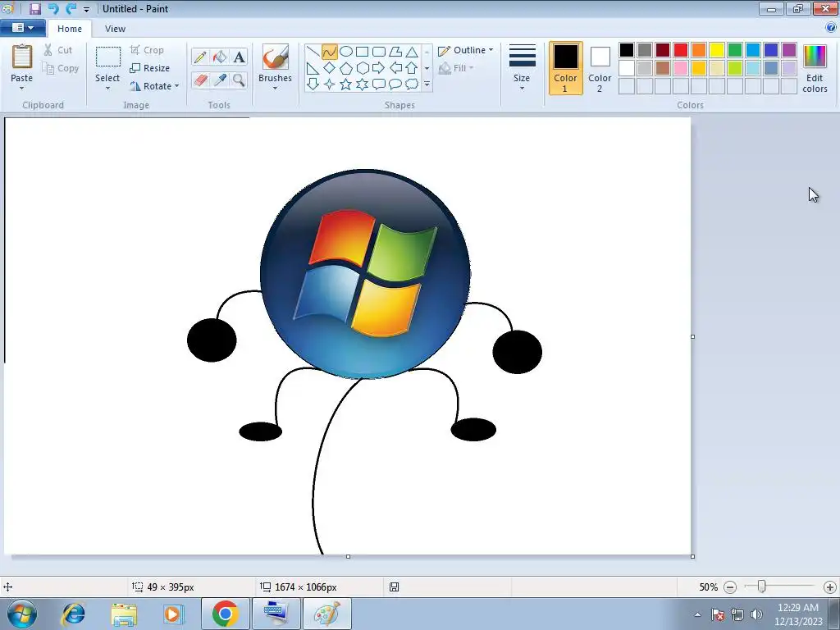
Task: Choose the Hexagon shape
Action: click(362, 68)
